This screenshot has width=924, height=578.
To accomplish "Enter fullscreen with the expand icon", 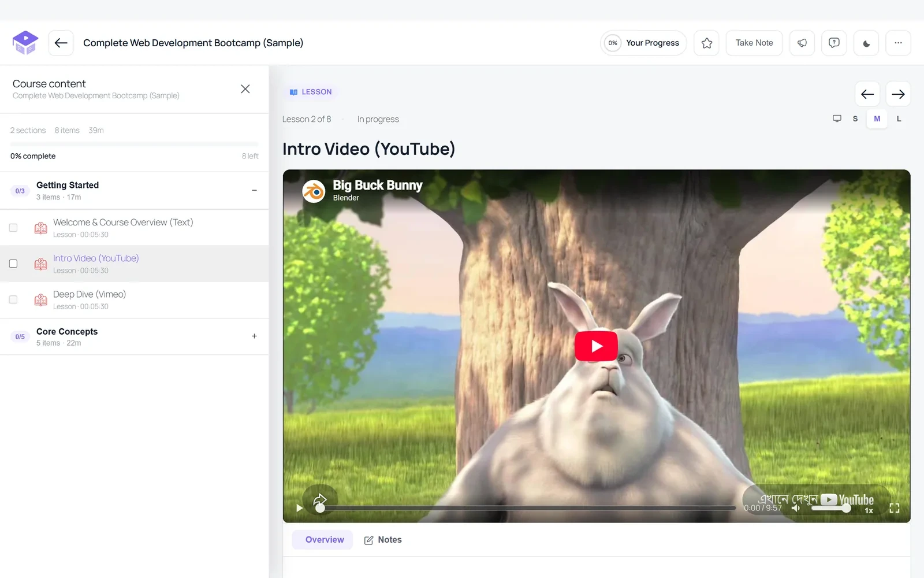I will coord(895,508).
